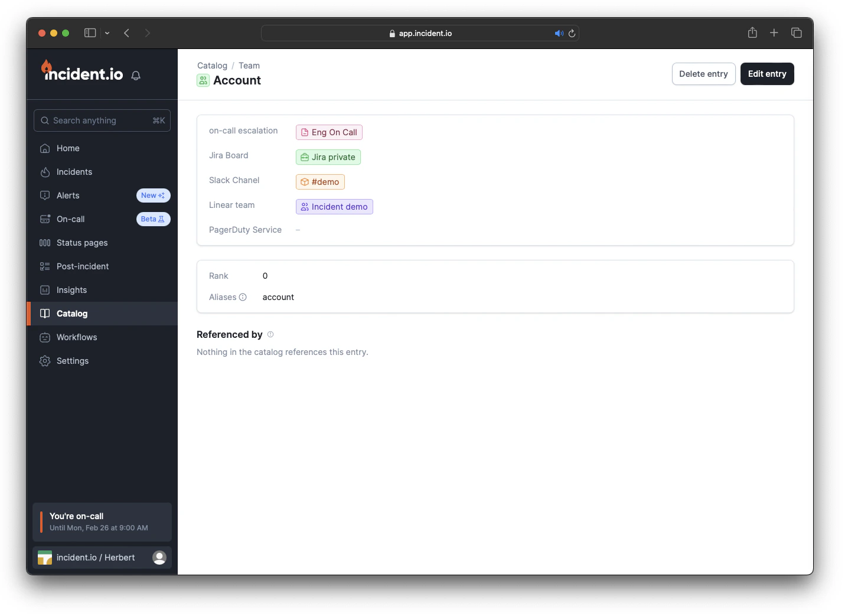The height and width of the screenshot is (616, 848).
Task: Click the Aliases info icon
Action: [243, 297]
